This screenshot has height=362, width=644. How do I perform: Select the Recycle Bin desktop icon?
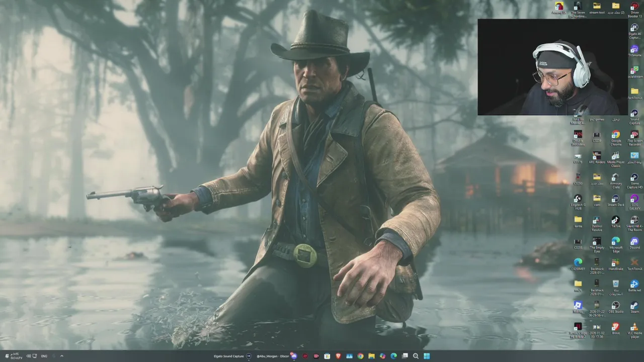click(x=615, y=286)
